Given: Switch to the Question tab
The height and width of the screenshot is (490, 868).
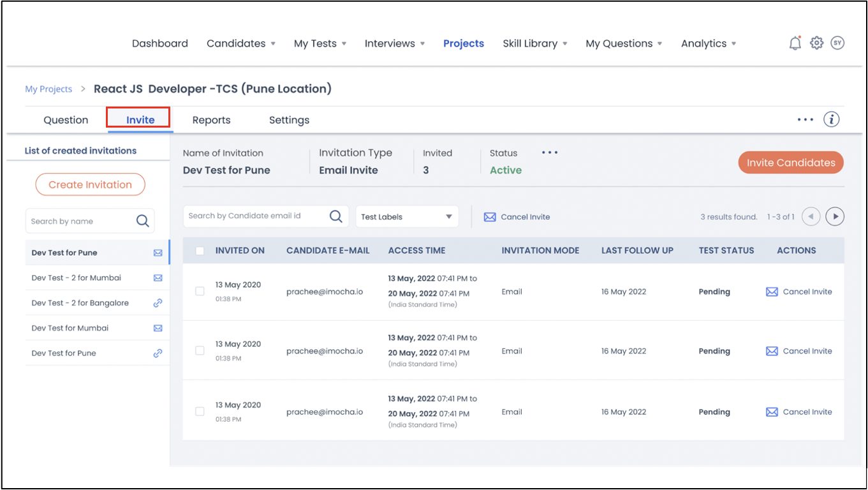Looking at the screenshot, I should (x=66, y=120).
